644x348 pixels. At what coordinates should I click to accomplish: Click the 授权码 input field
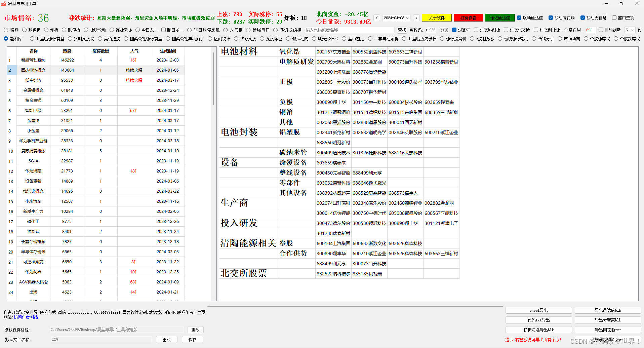click(431, 30)
